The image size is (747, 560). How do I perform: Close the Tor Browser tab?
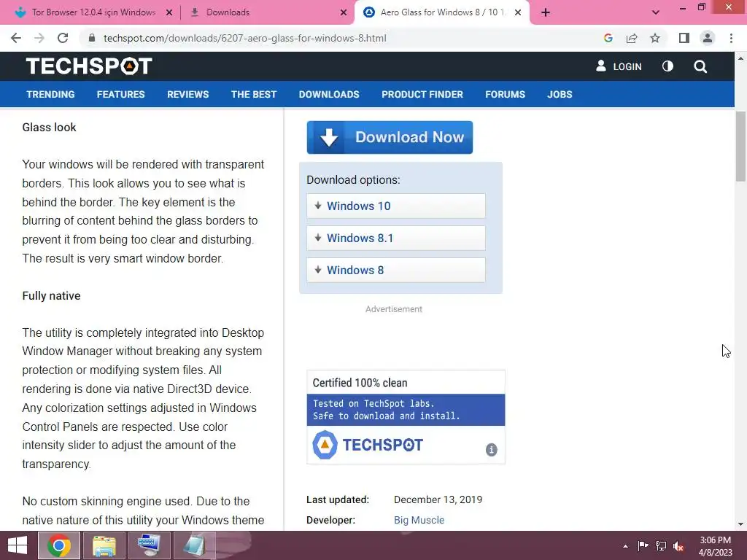tap(169, 13)
